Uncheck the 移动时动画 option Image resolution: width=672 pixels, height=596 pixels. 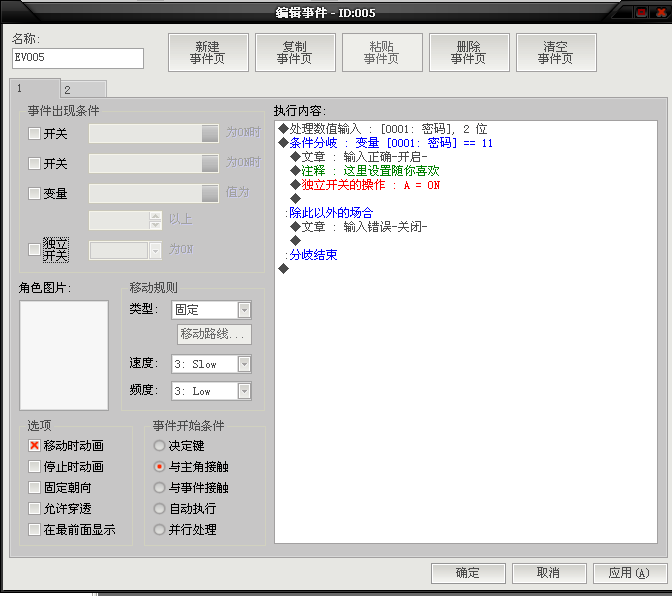coord(34,446)
